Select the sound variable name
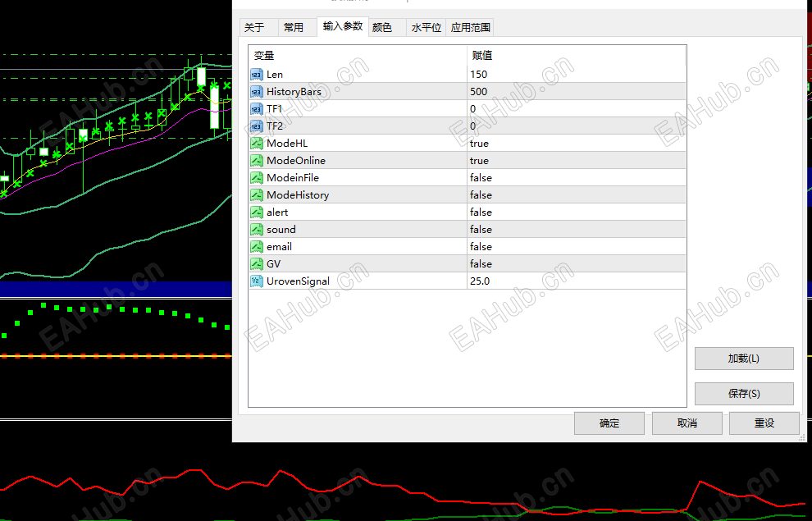Screen dimensions: 812x521 click(x=281, y=230)
